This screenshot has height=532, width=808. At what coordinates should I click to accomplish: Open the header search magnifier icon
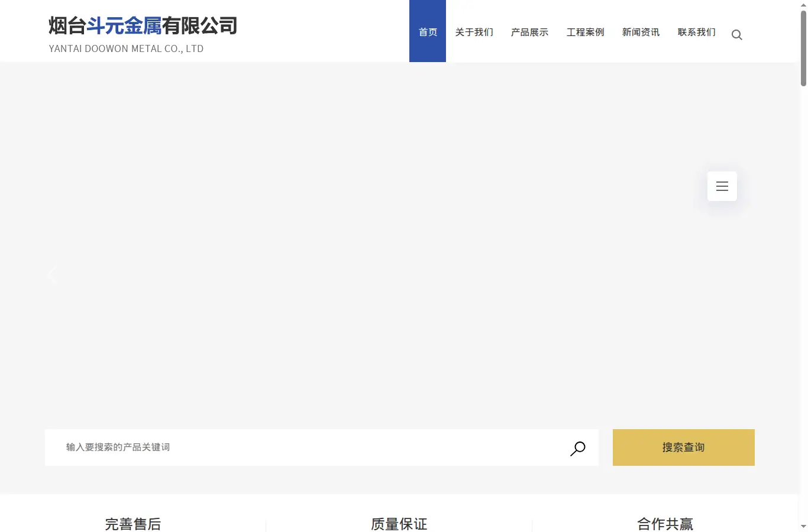click(736, 35)
